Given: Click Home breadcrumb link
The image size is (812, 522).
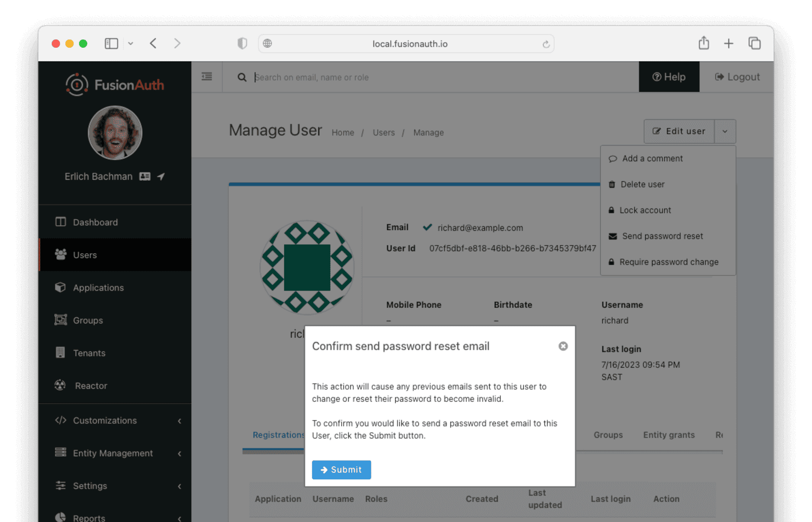Looking at the screenshot, I should point(343,132).
